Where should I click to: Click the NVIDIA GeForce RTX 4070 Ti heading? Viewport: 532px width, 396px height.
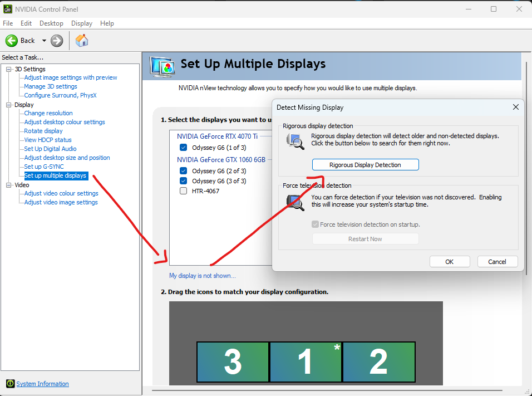217,136
